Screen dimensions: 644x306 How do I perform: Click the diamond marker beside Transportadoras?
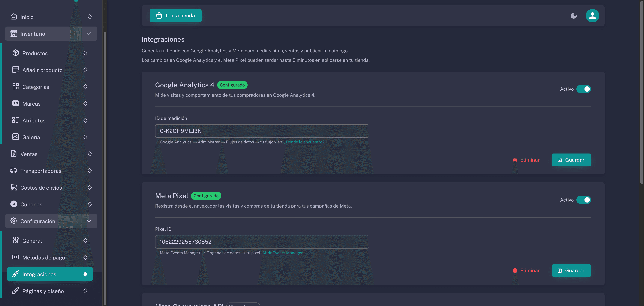pyautogui.click(x=90, y=170)
